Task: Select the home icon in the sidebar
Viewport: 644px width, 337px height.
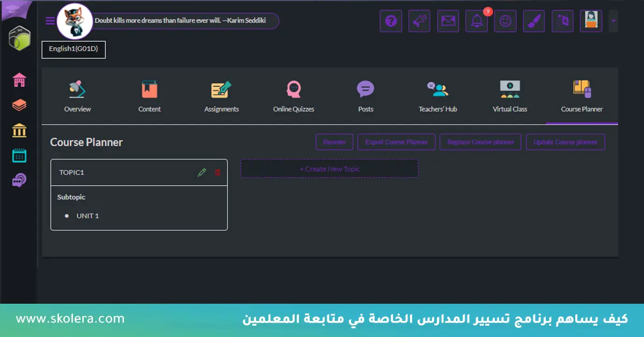Action: click(19, 79)
